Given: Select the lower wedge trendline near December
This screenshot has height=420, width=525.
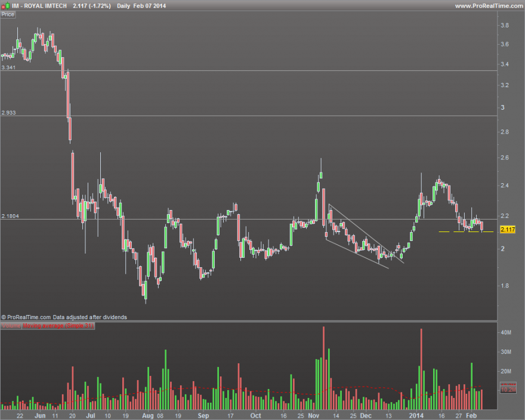Looking at the screenshot, I should (357, 254).
